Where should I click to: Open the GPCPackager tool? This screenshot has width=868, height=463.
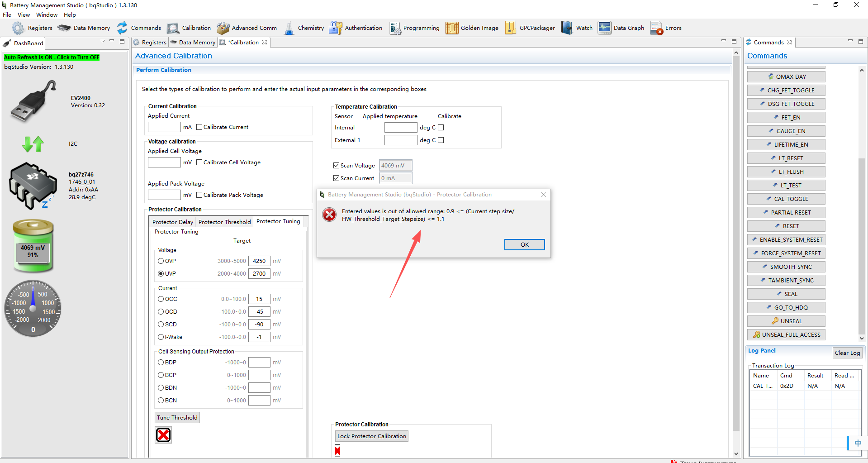point(530,28)
